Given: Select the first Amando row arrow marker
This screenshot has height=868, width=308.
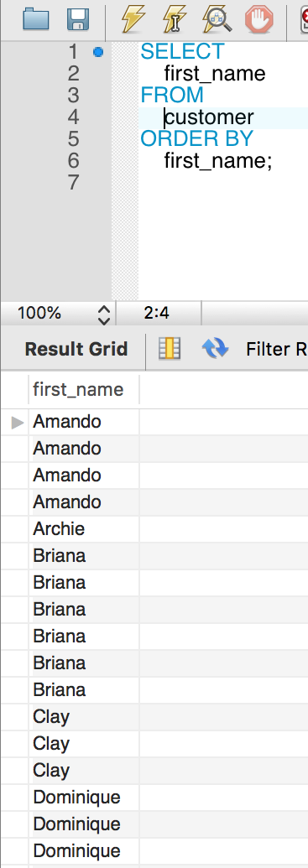Looking at the screenshot, I should coord(18,423).
